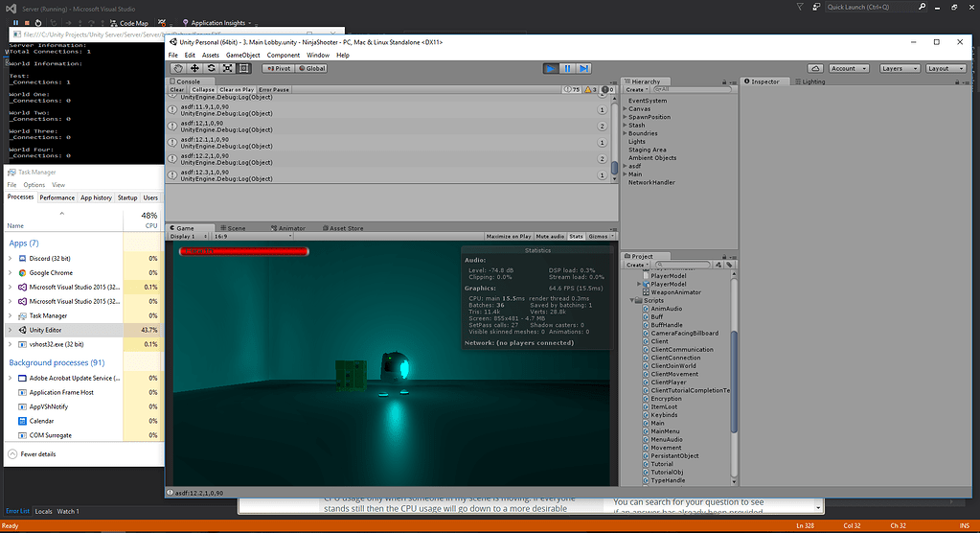Select the Hand tool in Unity toolbar
Image resolution: width=980 pixels, height=533 pixels.
click(x=178, y=68)
